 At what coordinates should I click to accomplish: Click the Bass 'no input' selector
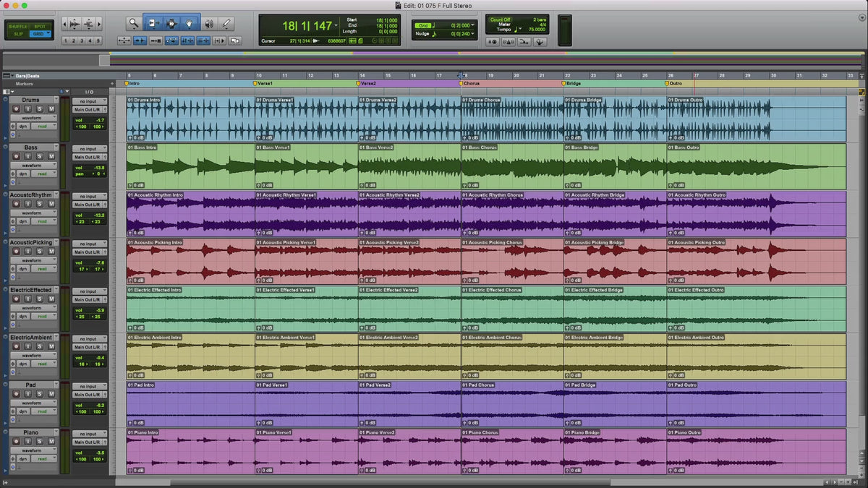[x=89, y=148]
